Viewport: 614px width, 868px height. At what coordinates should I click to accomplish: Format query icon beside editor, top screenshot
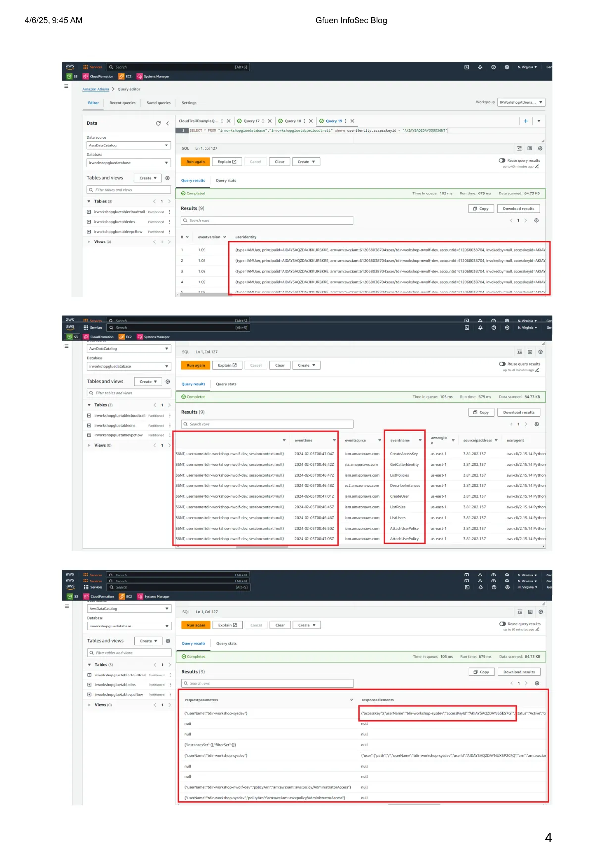click(x=519, y=148)
